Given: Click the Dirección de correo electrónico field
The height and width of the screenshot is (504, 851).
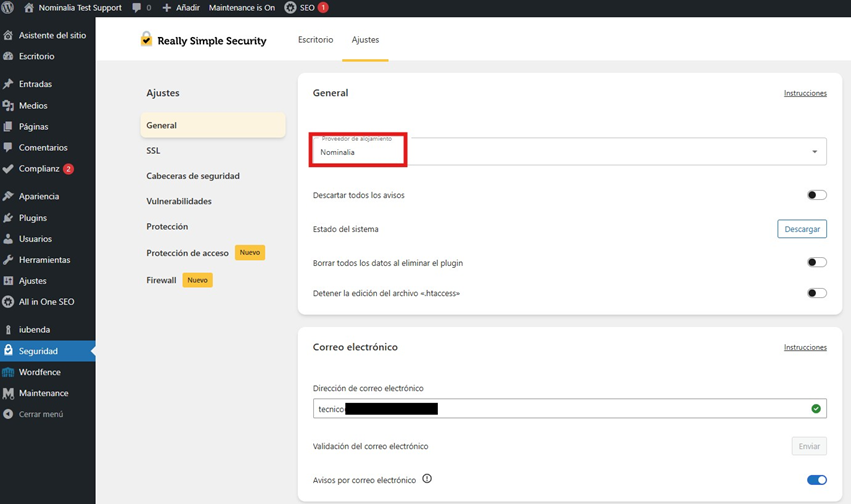Looking at the screenshot, I should (570, 409).
